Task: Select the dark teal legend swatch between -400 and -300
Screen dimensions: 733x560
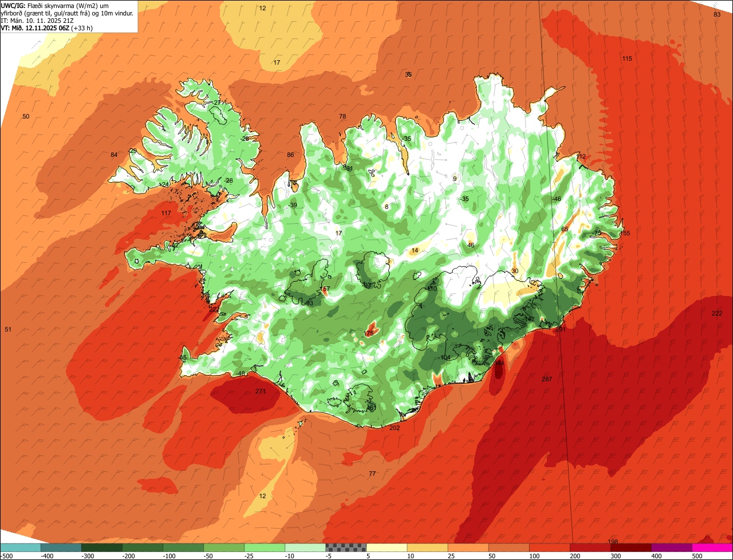Action: pyautogui.click(x=61, y=547)
